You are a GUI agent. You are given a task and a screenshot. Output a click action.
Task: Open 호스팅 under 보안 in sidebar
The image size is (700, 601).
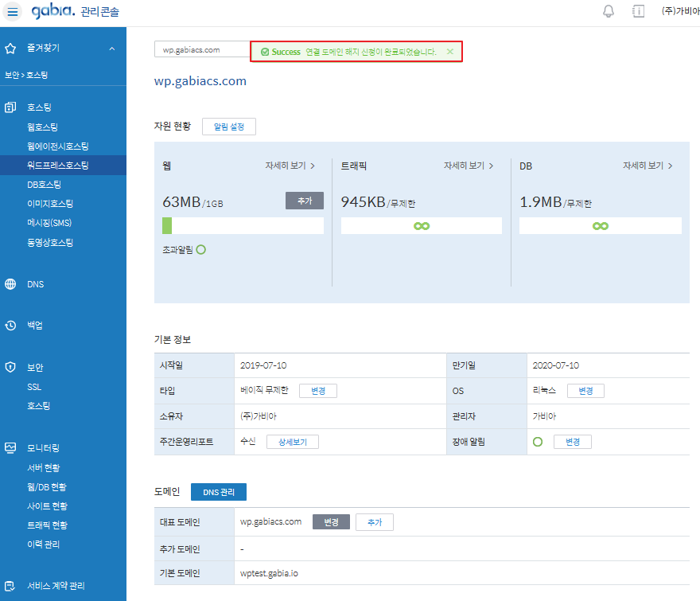38,406
